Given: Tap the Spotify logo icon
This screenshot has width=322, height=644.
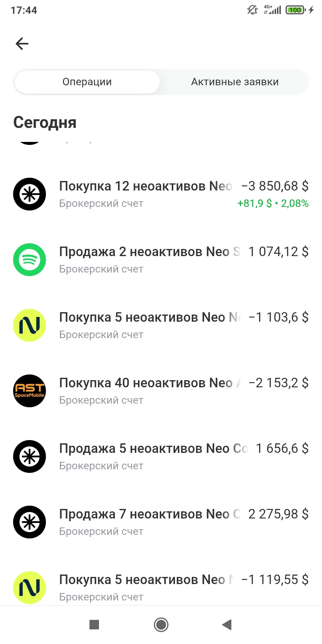Looking at the screenshot, I should click(30, 260).
